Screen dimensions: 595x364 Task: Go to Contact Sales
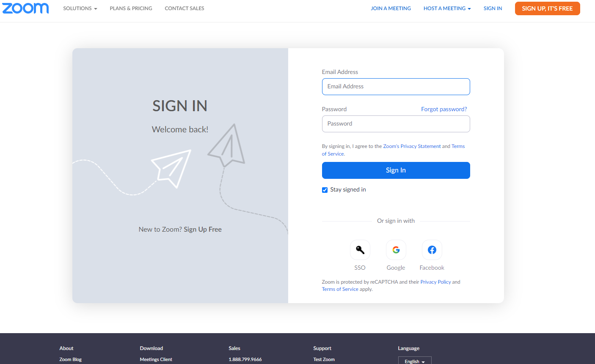pos(185,8)
